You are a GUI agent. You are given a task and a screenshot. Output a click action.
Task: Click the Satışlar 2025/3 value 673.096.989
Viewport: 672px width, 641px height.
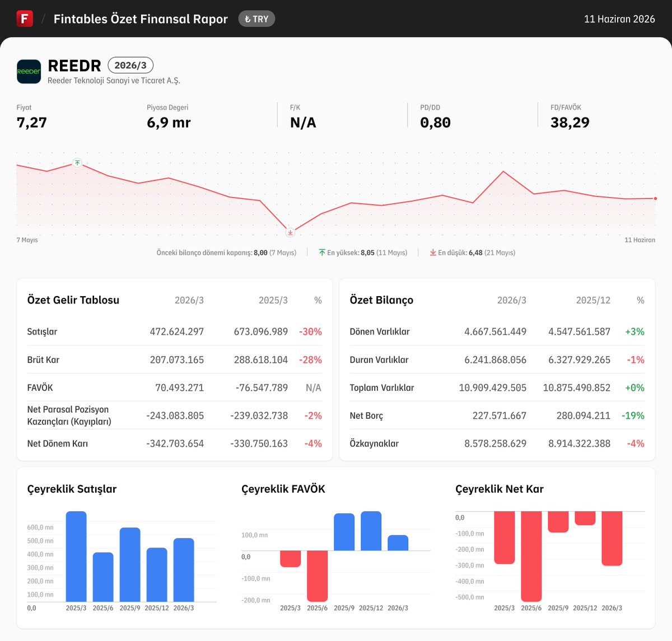pyautogui.click(x=261, y=331)
